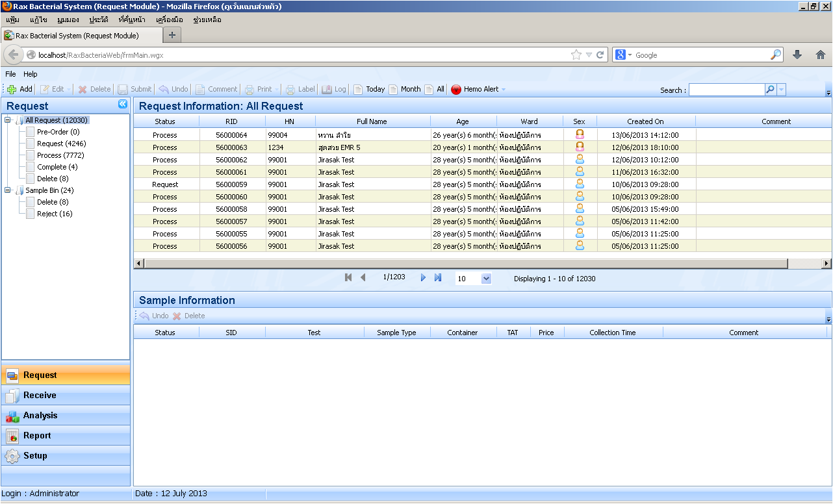The height and width of the screenshot is (504, 833).
Task: Select the Process (7772) tree item
Action: 60,155
